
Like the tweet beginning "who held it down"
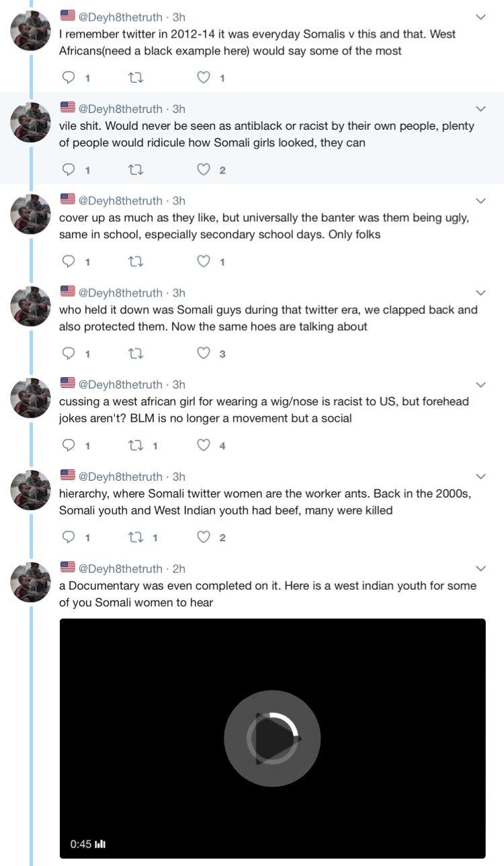coord(204,354)
